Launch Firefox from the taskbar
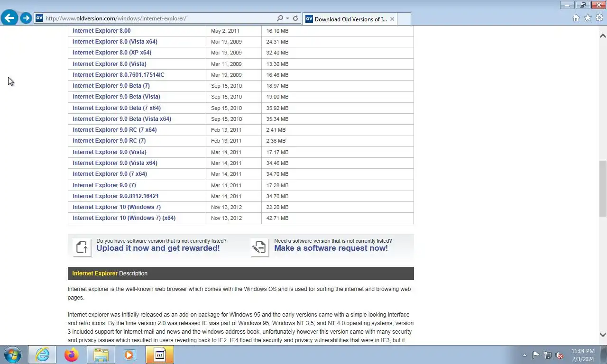 tap(72, 355)
